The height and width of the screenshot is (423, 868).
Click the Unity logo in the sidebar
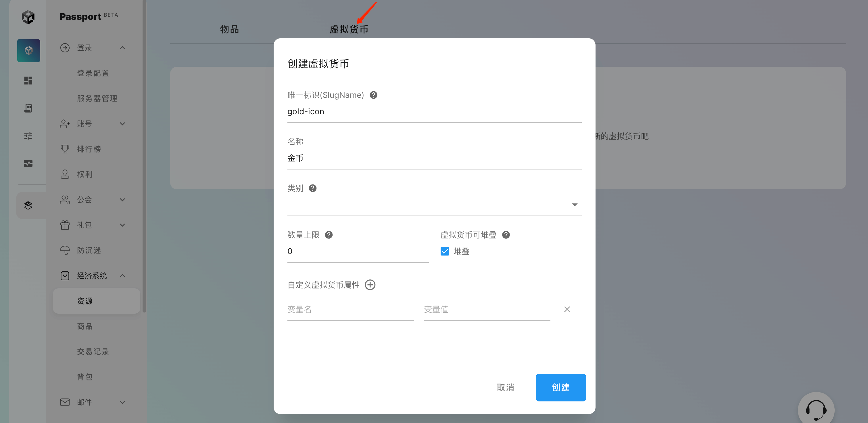tap(28, 17)
